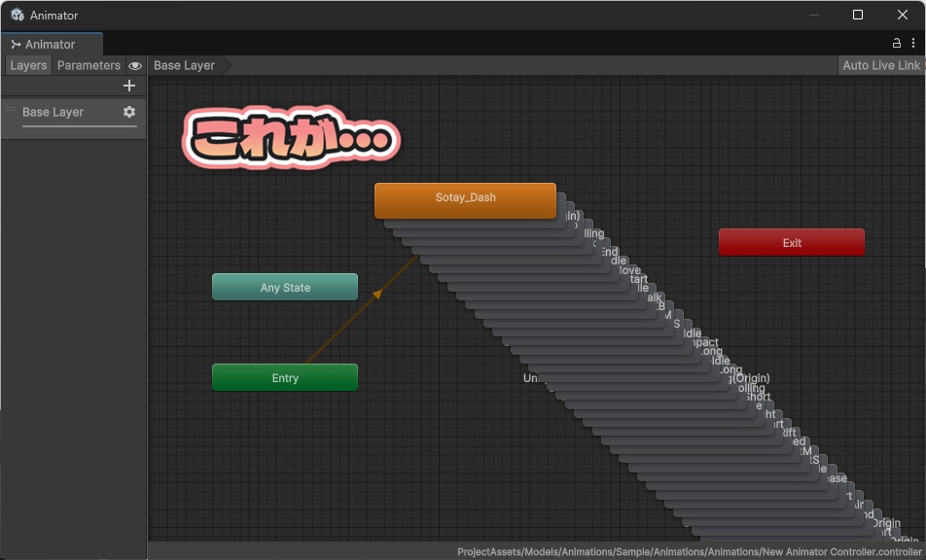
Task: Click the chevron after the Base Layer breadcrumb
Action: point(225,65)
